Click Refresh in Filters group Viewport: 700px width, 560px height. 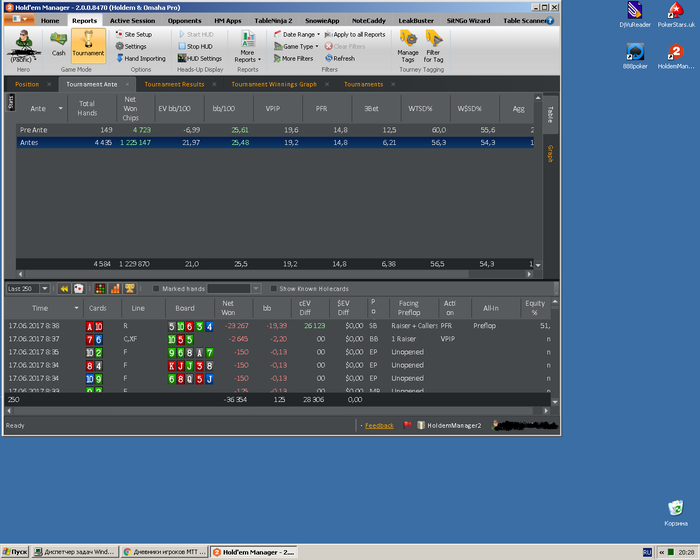340,59
